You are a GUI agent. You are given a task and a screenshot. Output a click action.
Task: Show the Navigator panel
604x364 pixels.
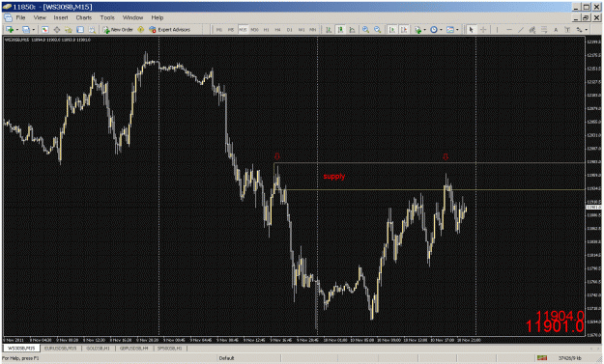69,30
